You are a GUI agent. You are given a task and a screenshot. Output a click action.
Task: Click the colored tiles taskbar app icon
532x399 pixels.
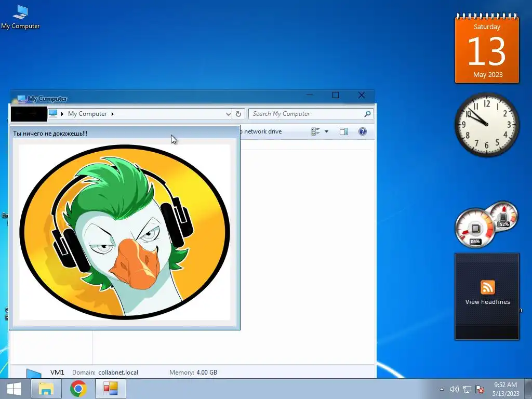(x=111, y=389)
